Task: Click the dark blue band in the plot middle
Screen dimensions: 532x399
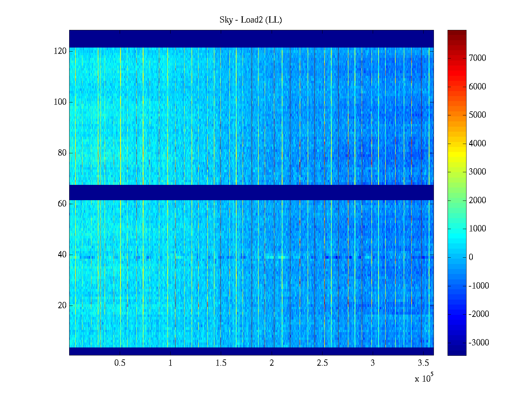Action: [x=251, y=192]
